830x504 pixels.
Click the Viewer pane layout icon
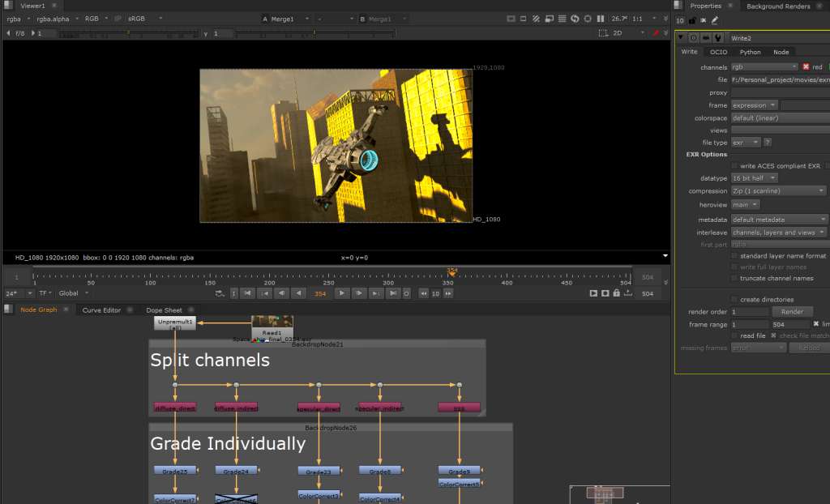tap(8, 6)
